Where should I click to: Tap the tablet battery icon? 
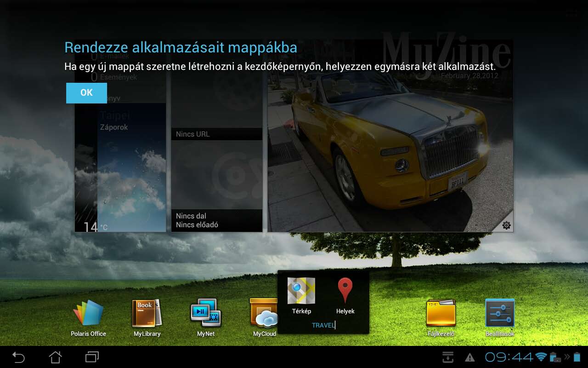[577, 357]
